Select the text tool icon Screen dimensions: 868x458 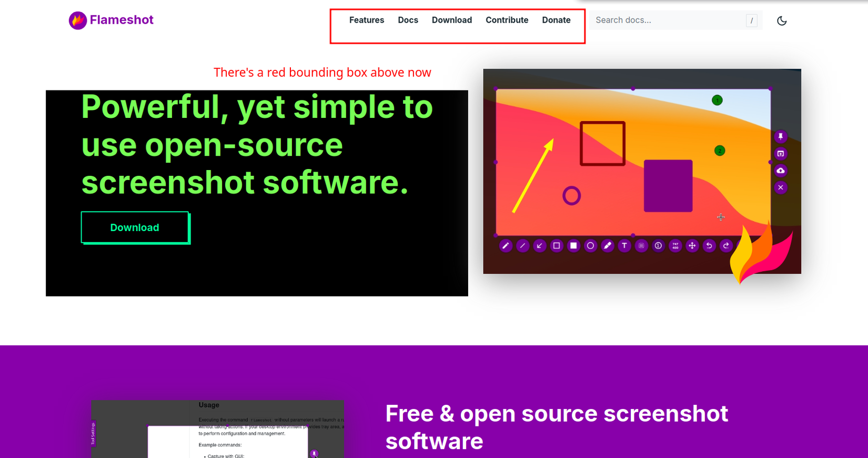(x=624, y=246)
